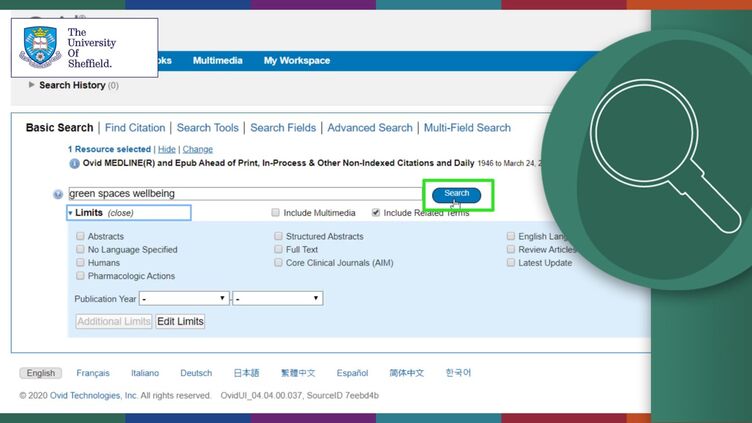Open the Publication Year start dropdown
The image size is (752, 423).
click(x=184, y=298)
